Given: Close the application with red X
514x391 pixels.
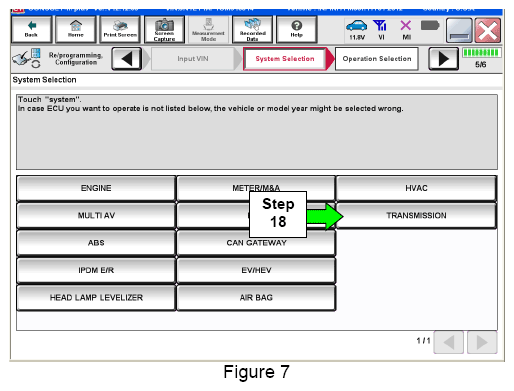Looking at the screenshot, I should pyautogui.click(x=488, y=30).
